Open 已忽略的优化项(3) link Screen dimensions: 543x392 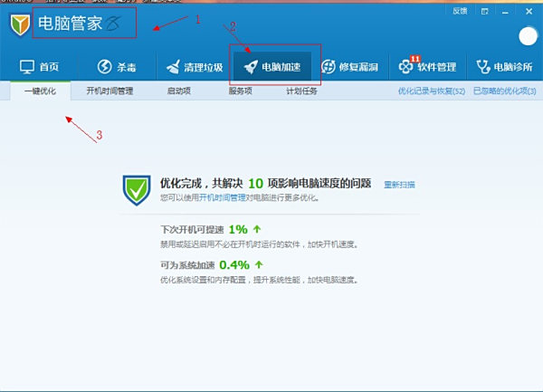coord(505,91)
